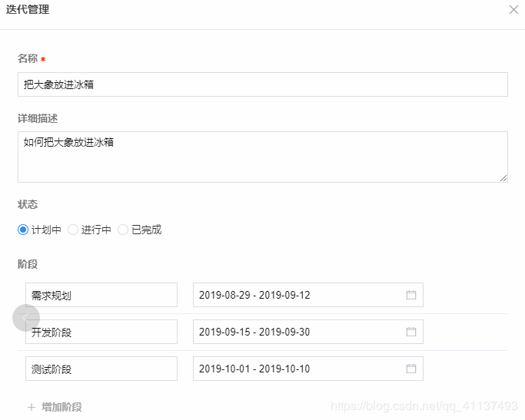The height and width of the screenshot is (420, 525).
Task: Click calendar icon in 测试阶段 row
Action: (x=411, y=369)
